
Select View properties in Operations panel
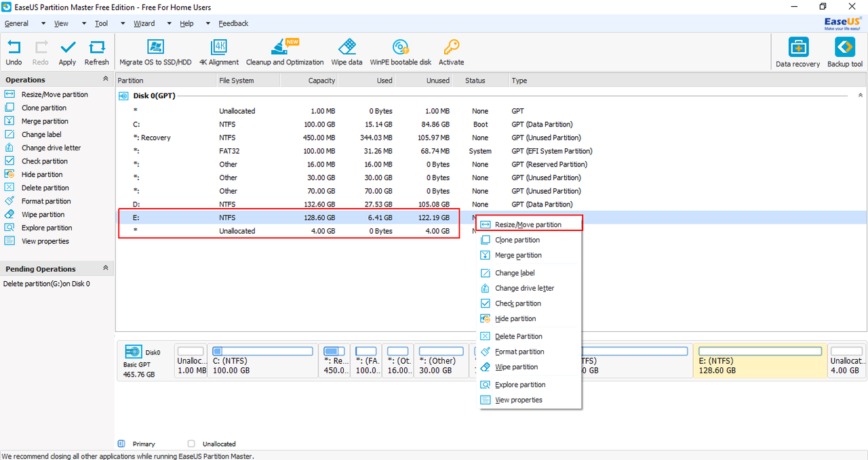tap(37, 241)
